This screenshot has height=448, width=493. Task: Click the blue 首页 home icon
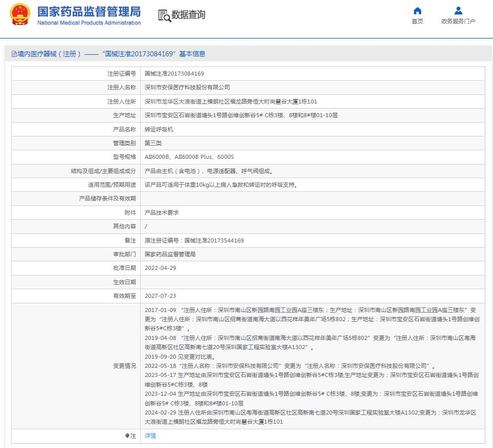[417, 10]
